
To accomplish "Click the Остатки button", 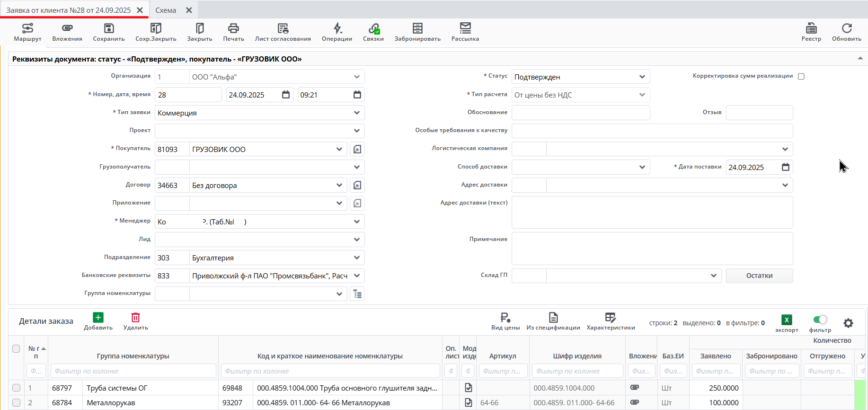I will [x=759, y=276].
